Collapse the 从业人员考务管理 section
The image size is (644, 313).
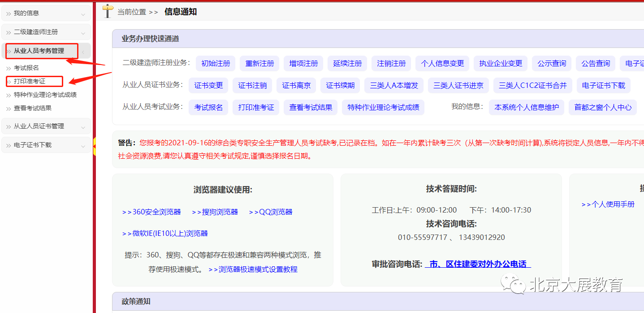click(83, 52)
